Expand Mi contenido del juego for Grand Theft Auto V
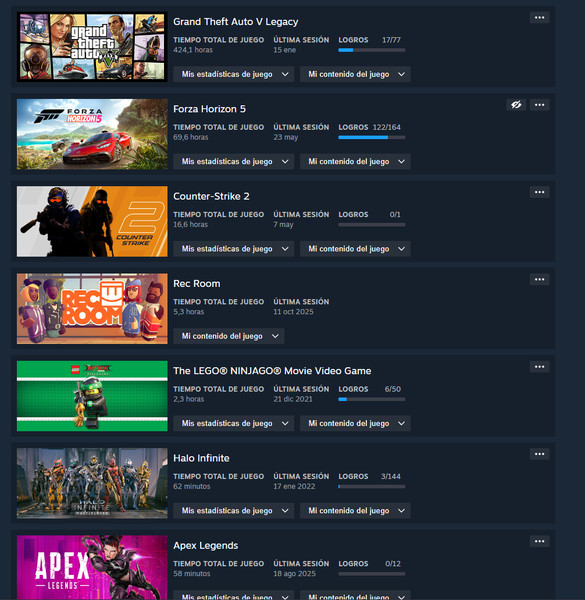585x600 pixels. (x=355, y=74)
